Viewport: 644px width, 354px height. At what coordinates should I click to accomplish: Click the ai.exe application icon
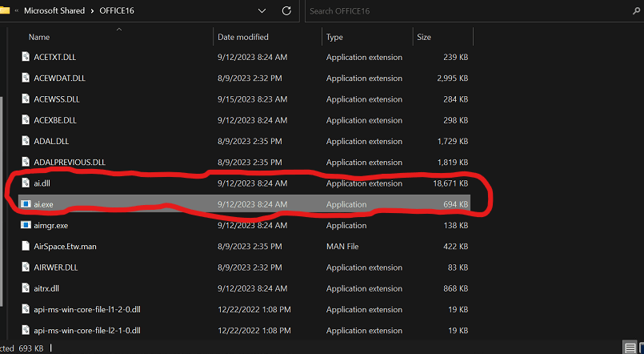coord(26,203)
